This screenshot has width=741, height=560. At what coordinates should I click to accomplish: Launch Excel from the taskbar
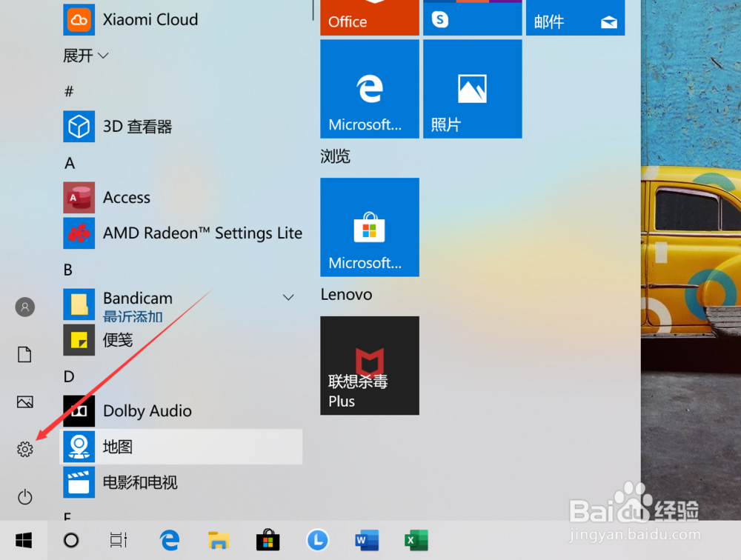[416, 540]
